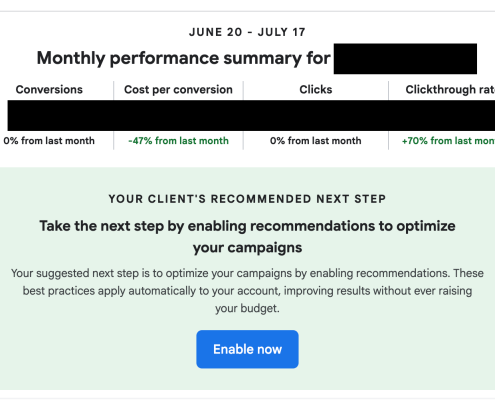Viewport: 495px width, 400px height.
Task: Select the Clicks column header
Action: [x=316, y=89]
